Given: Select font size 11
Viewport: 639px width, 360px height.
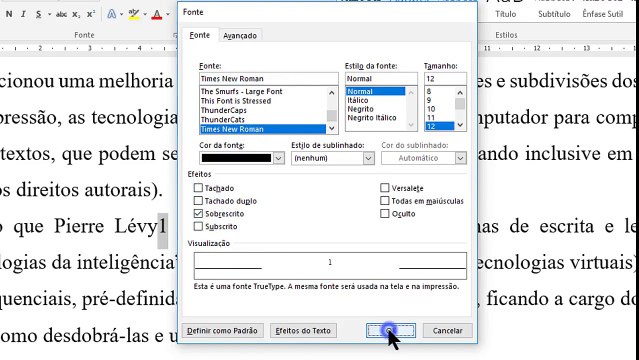Looking at the screenshot, I should (439, 118).
